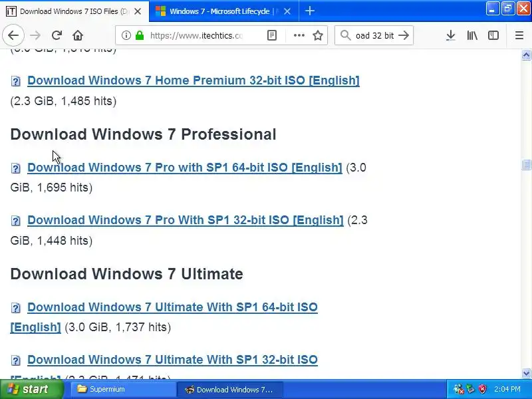Bookmark this page with the star
The width and height of the screenshot is (532, 399).
(318, 35)
